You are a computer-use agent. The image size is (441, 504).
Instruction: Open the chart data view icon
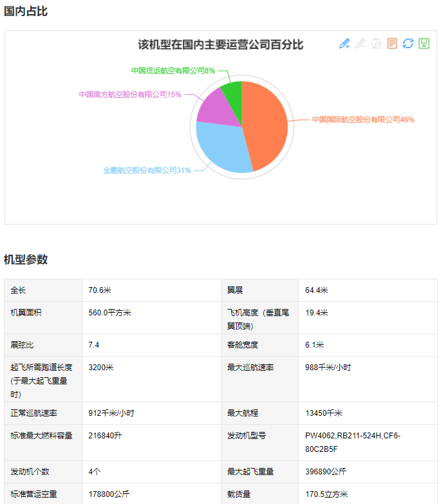[x=392, y=43]
